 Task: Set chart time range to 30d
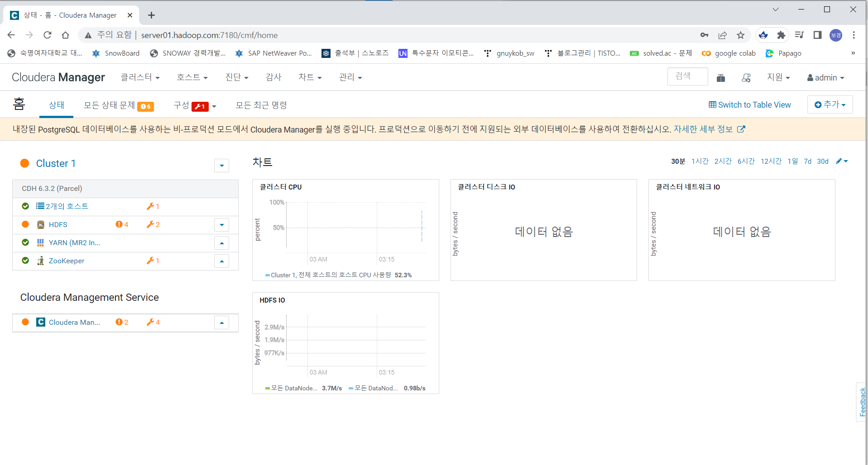[x=823, y=161]
